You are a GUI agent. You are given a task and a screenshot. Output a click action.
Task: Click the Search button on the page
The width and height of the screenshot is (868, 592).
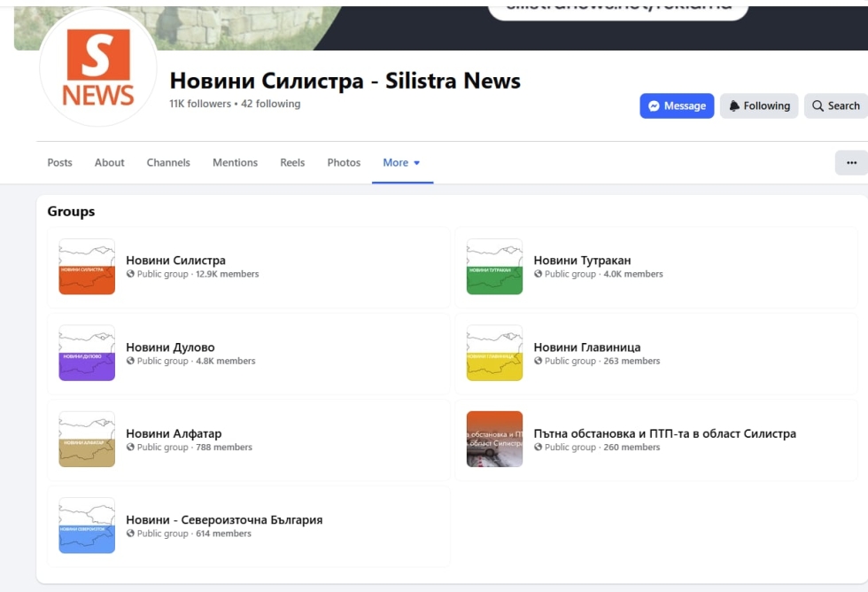(x=835, y=106)
